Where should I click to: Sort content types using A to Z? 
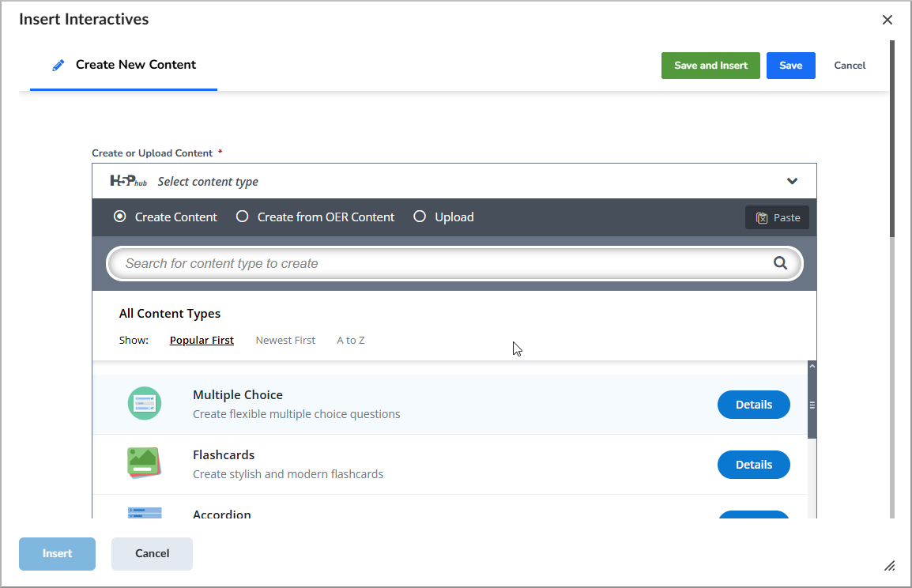350,340
